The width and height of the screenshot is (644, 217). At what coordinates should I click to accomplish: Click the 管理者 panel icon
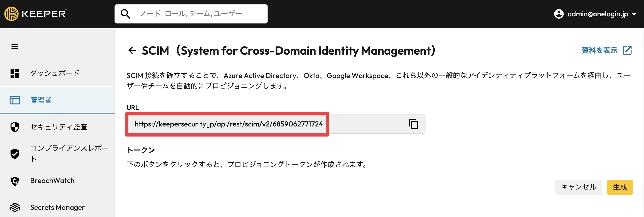tap(15, 100)
